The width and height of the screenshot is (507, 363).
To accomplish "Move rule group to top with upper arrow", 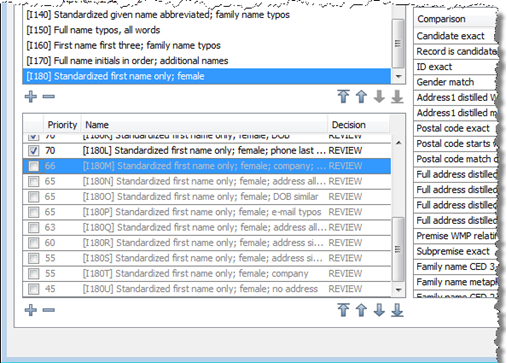I will (x=343, y=97).
